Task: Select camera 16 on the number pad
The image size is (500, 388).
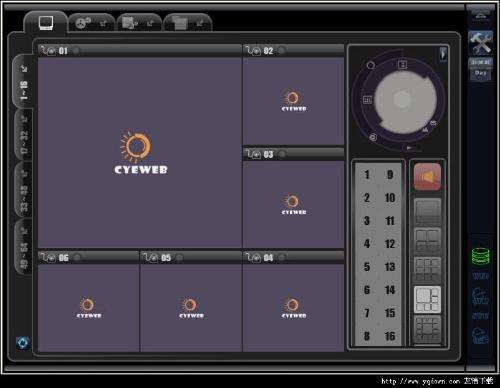Action: (390, 336)
